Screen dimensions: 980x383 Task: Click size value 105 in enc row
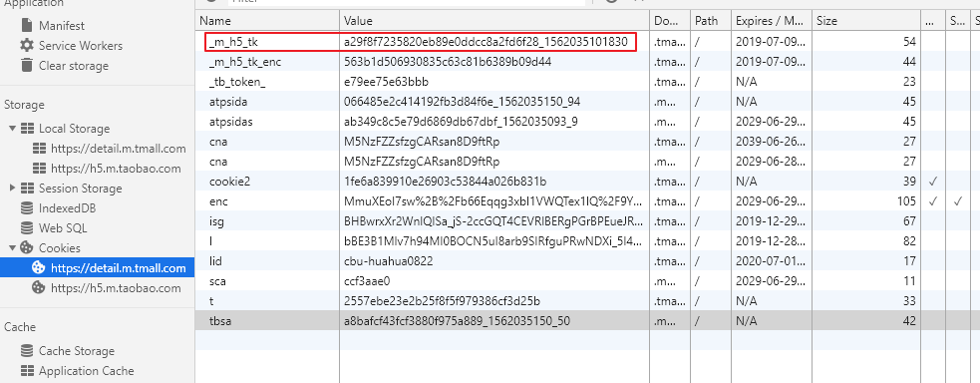click(x=905, y=201)
